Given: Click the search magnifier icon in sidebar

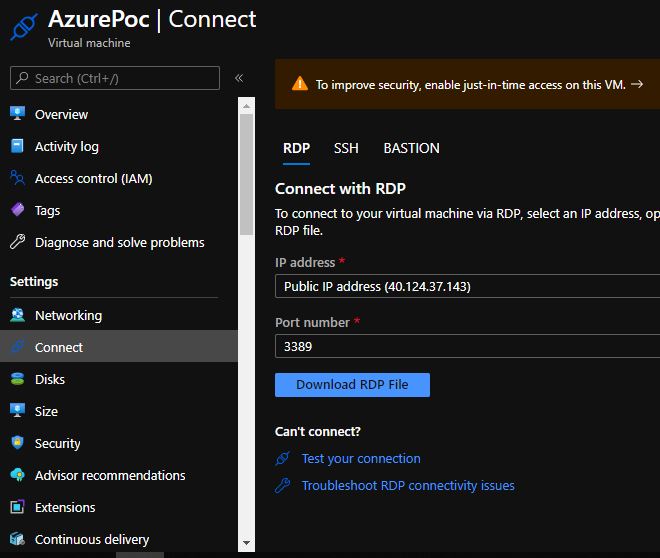Looking at the screenshot, I should click(x=22, y=78).
